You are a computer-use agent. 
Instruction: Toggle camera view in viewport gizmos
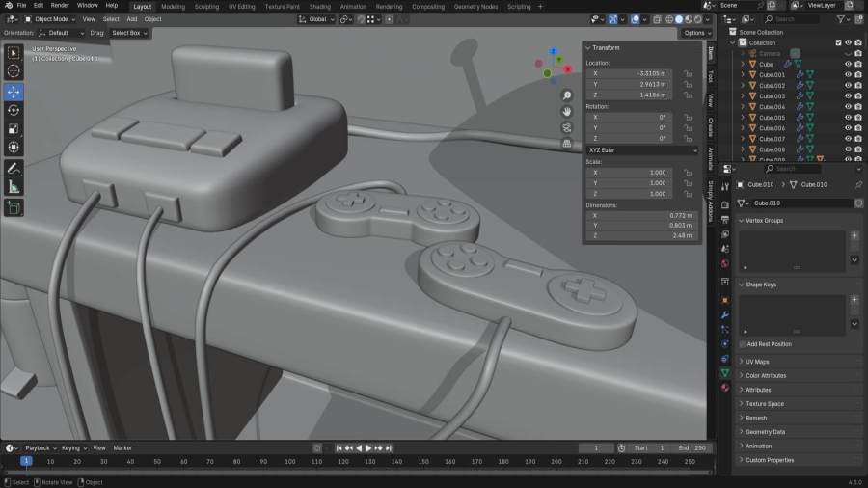[567, 127]
